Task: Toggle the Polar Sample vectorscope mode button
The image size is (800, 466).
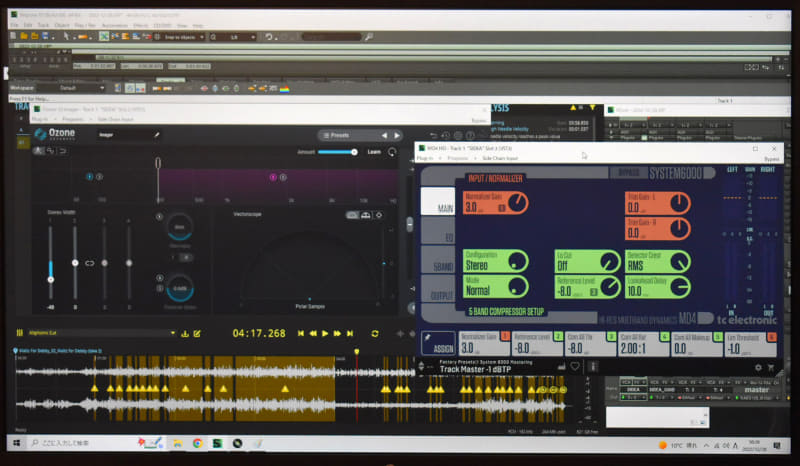Action: tap(353, 215)
